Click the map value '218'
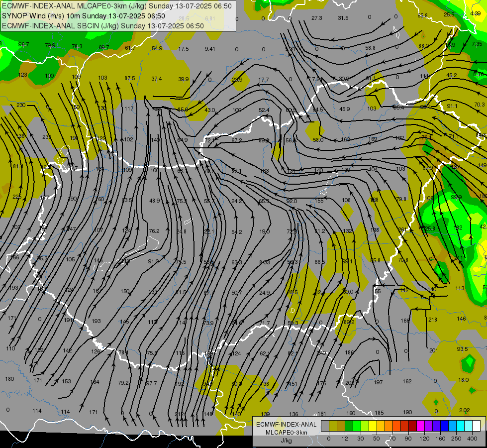Viewport: 487px width, 448px height. click(x=433, y=320)
